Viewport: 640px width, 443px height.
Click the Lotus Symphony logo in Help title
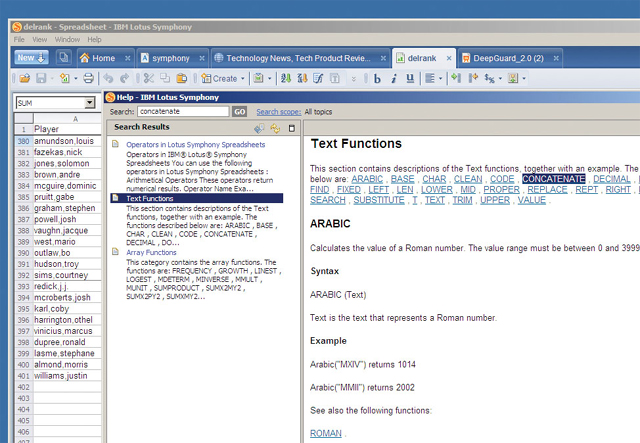110,97
